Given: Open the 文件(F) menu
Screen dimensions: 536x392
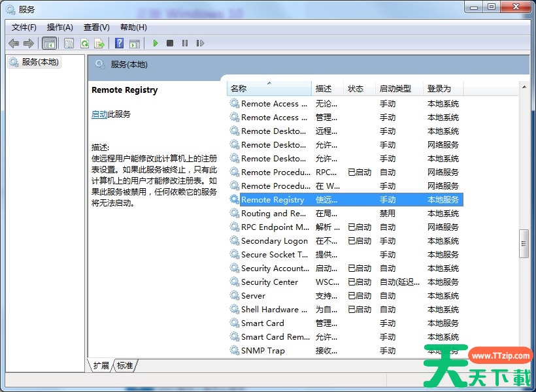Looking at the screenshot, I should tap(24, 27).
